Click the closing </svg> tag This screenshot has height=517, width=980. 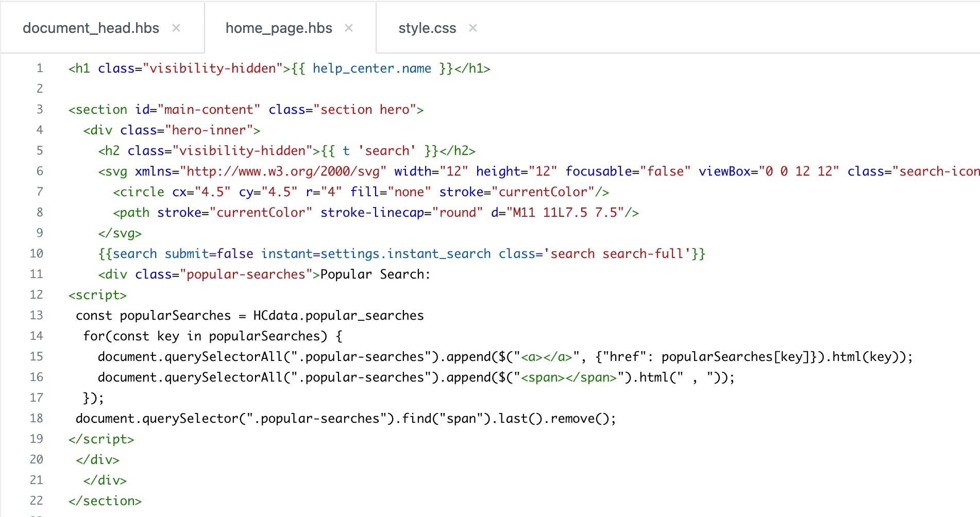(120, 233)
